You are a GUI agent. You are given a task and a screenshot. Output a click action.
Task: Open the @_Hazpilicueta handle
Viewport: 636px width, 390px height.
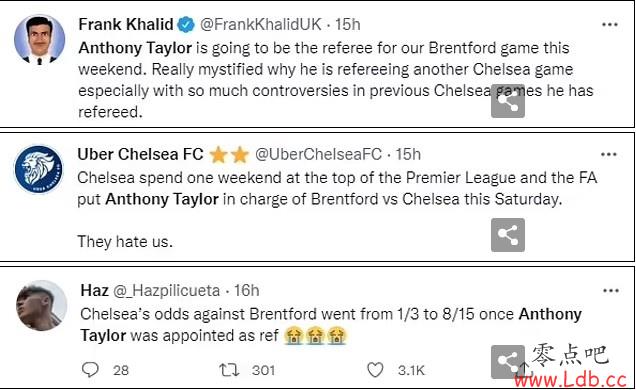click(x=166, y=291)
